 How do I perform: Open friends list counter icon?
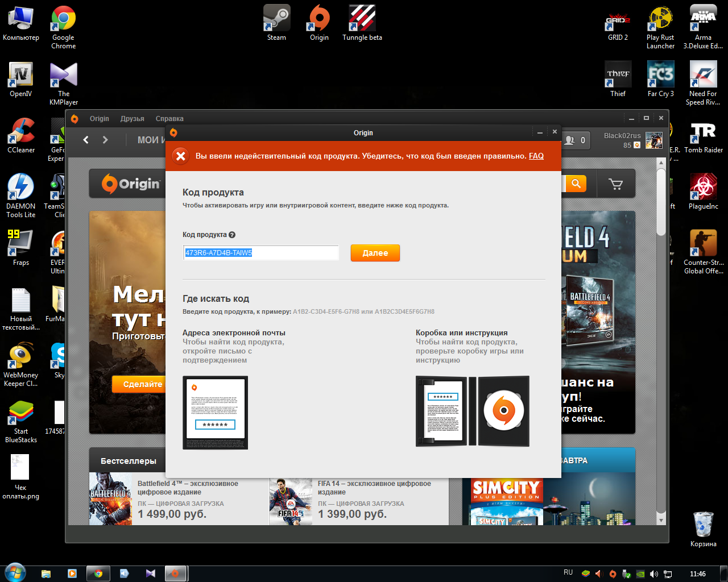tap(575, 140)
